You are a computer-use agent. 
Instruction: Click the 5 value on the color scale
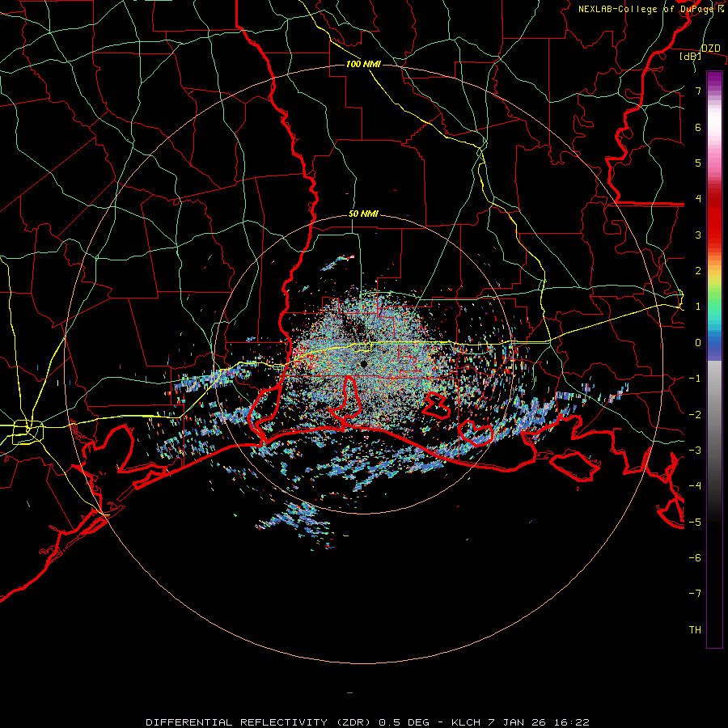coord(698,163)
